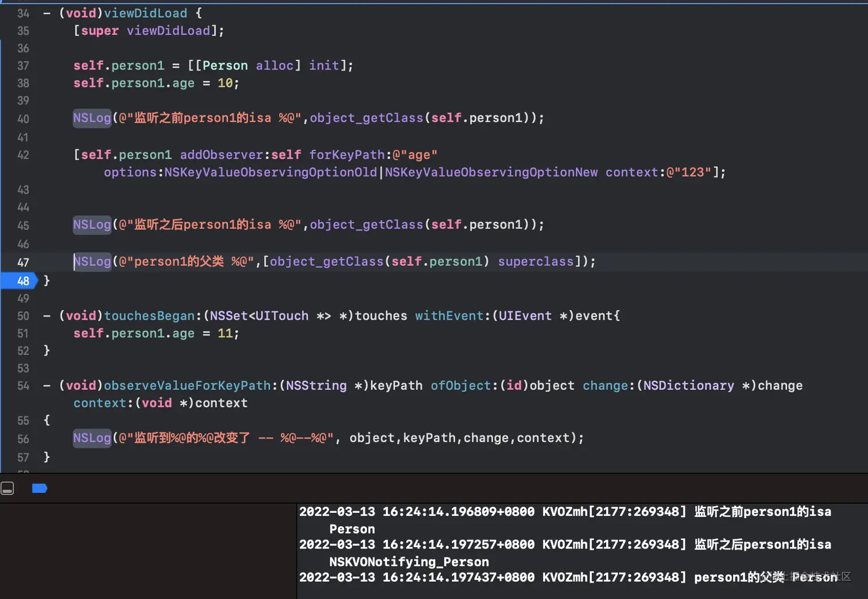This screenshot has height=599, width=868.
Task: Click console timestamp "16:24:14.196809+0800"
Action: click(459, 512)
